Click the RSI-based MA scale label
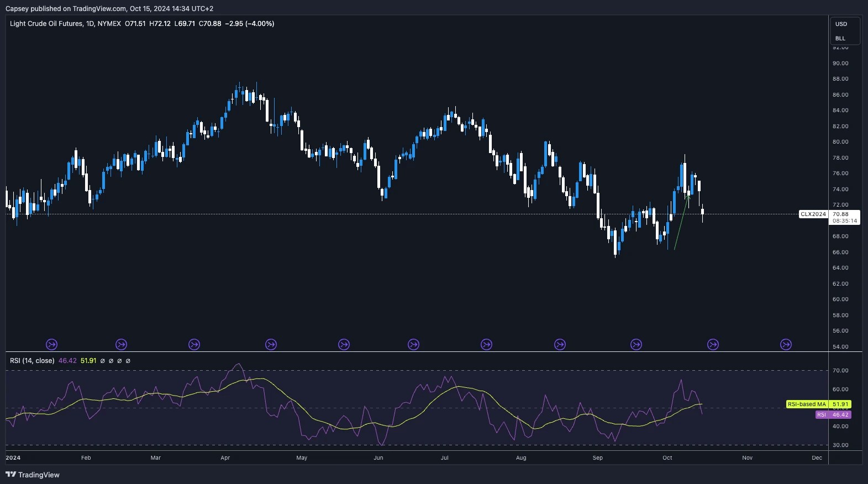The width and height of the screenshot is (868, 484). (807, 404)
